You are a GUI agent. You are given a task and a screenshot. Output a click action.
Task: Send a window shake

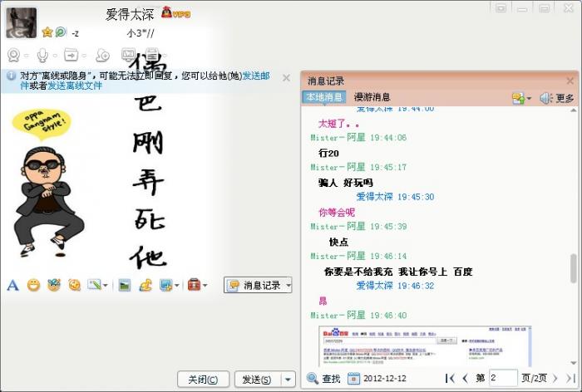[75, 285]
